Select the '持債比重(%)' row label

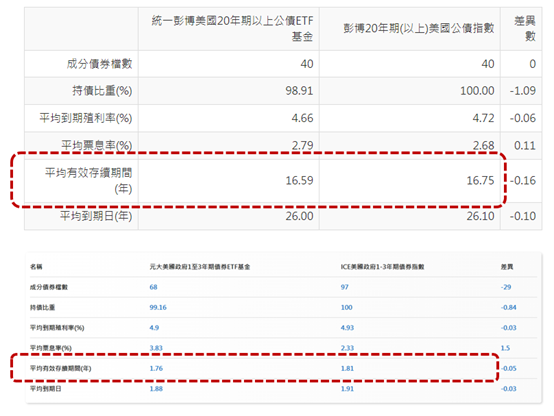pyautogui.click(x=102, y=91)
